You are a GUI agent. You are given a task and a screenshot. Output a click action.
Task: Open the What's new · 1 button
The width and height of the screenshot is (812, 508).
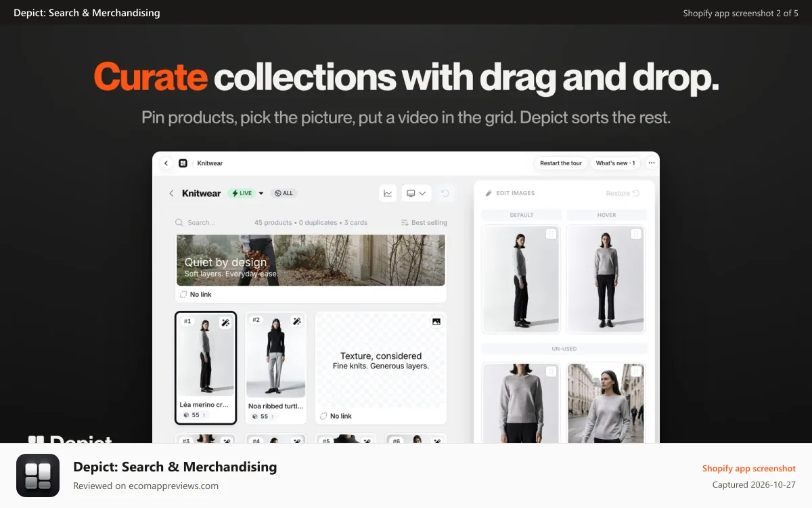click(x=615, y=163)
